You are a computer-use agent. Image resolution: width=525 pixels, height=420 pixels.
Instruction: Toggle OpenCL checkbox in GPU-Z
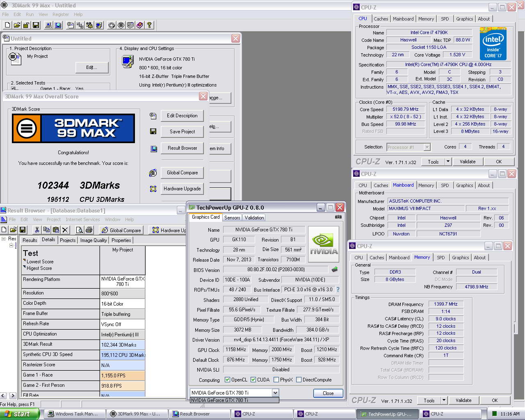click(x=227, y=380)
